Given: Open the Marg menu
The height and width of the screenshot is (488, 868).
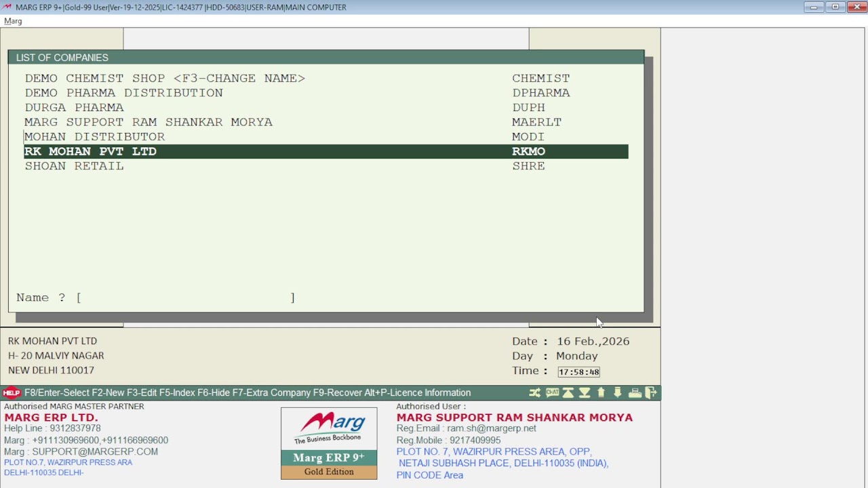Looking at the screenshot, I should click(13, 21).
